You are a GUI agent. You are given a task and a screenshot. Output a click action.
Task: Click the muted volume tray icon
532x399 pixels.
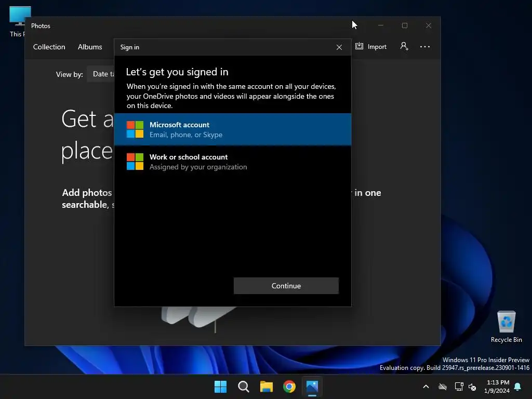[x=472, y=387]
